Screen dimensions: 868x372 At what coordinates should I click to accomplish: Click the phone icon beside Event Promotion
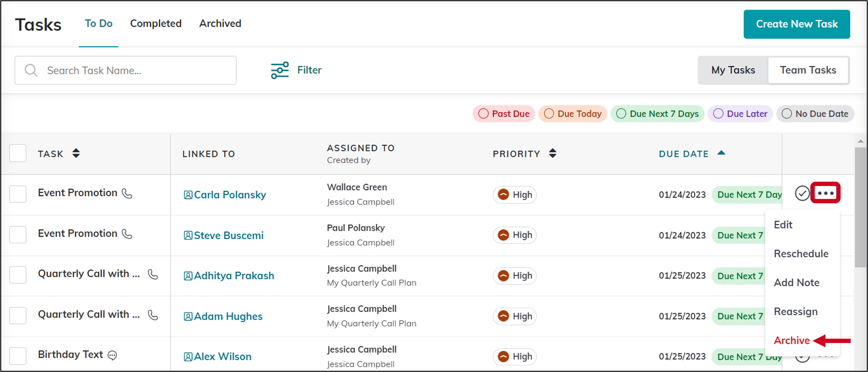127,194
